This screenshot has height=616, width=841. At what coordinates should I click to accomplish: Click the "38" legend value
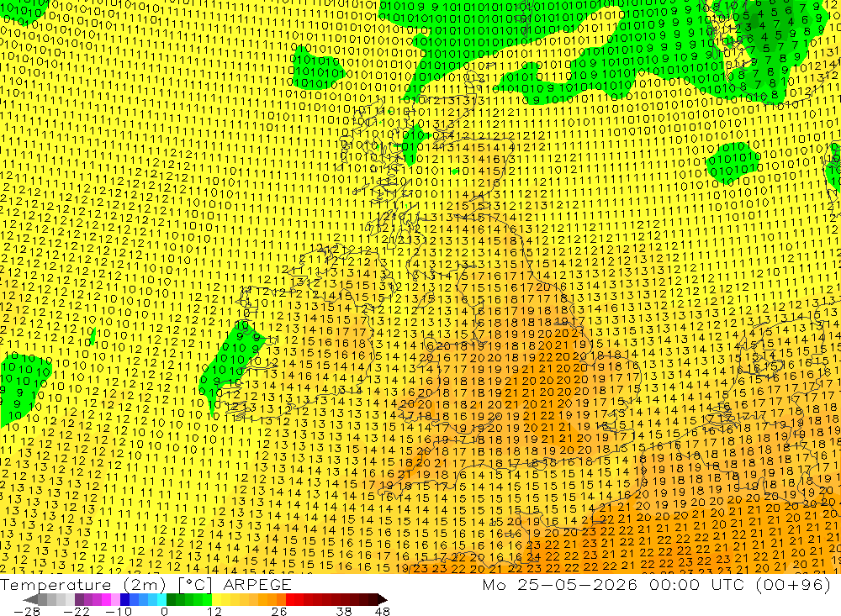pyautogui.click(x=344, y=611)
